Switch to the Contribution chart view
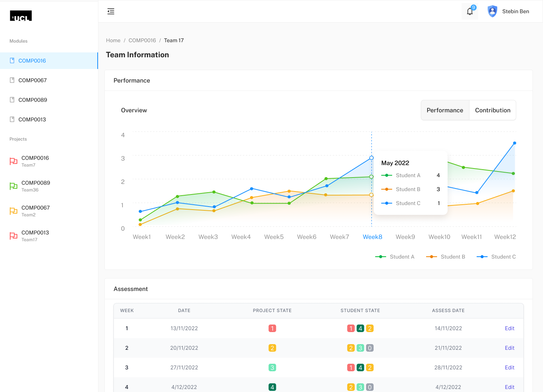 tap(493, 110)
